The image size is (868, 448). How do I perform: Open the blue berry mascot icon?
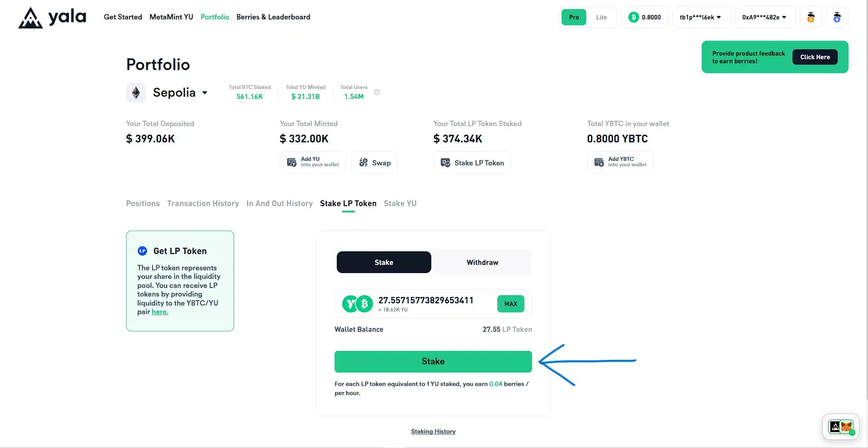837,17
